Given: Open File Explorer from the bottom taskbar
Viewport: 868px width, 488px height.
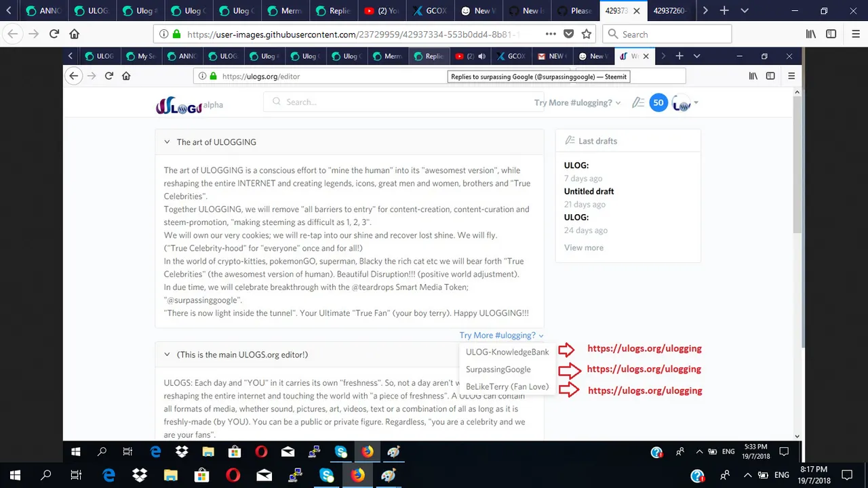Looking at the screenshot, I should 171,476.
